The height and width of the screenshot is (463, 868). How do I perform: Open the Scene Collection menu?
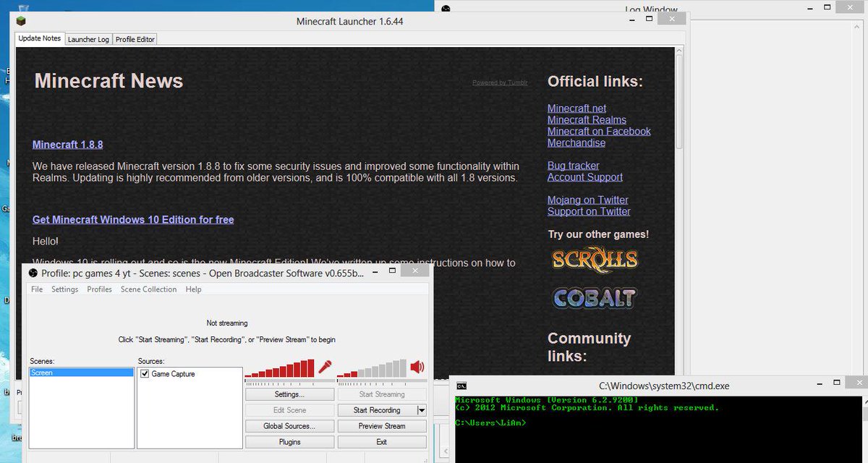point(149,289)
